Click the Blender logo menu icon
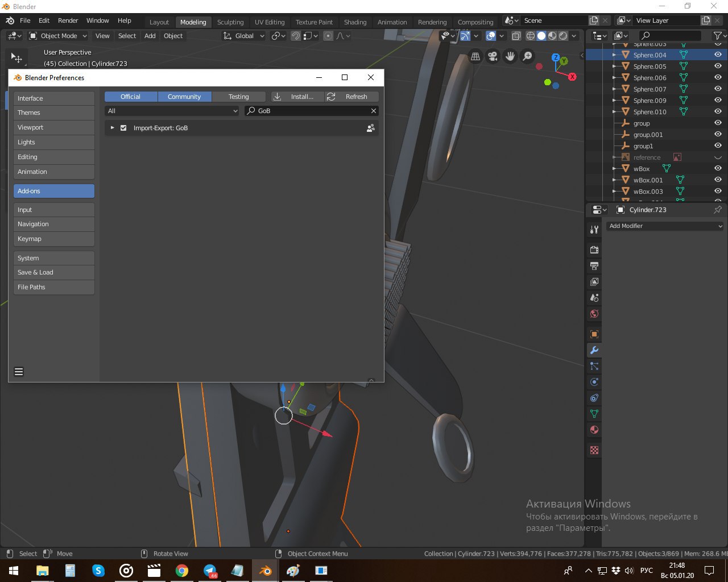Viewport: 728px width, 582px height. [x=10, y=20]
